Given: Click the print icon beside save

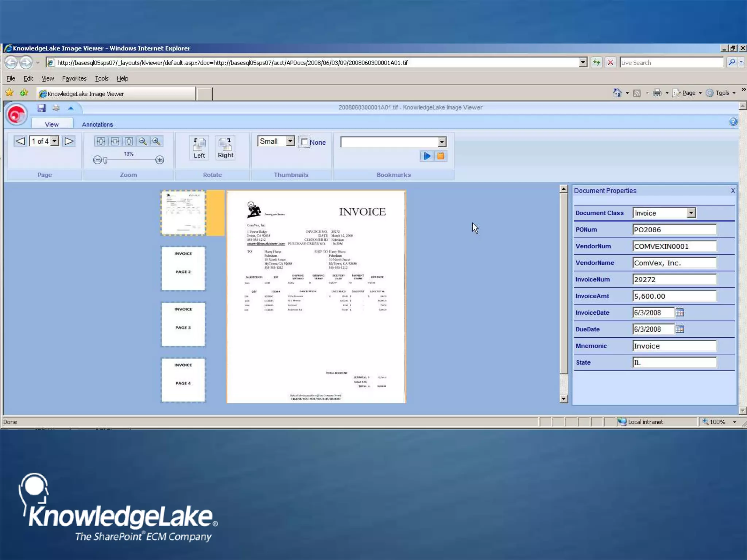Looking at the screenshot, I should click(56, 108).
